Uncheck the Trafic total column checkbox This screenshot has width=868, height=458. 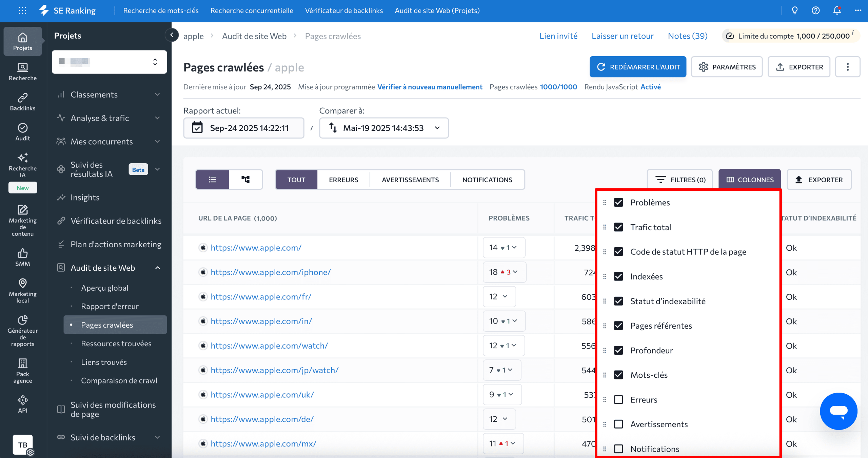point(618,227)
